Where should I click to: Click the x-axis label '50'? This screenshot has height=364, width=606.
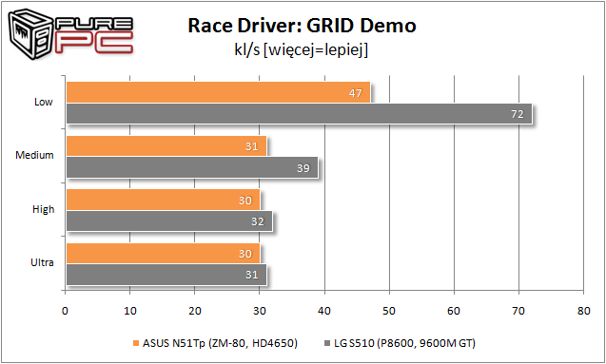point(389,311)
